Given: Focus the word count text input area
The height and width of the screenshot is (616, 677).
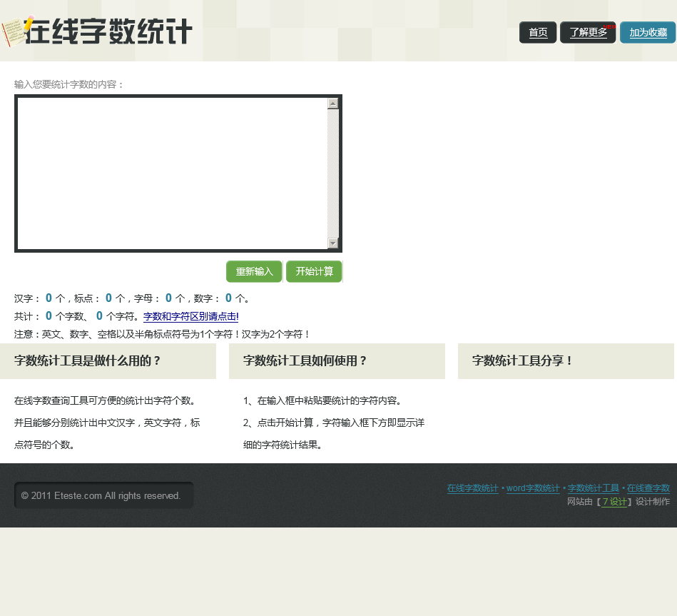Looking at the screenshot, I should [x=173, y=173].
